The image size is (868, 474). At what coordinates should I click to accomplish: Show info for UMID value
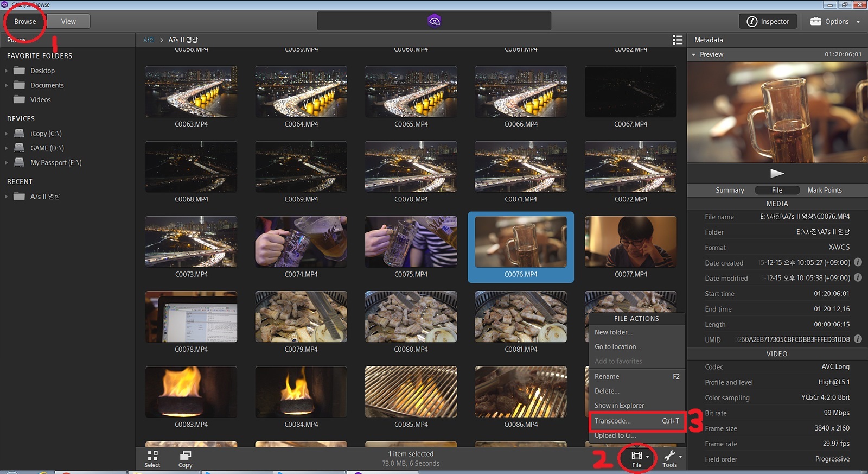[x=858, y=339]
